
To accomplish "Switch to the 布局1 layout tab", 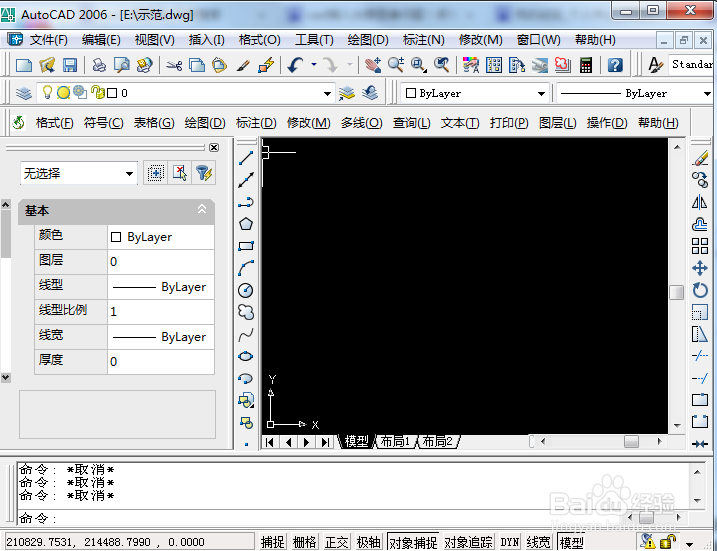I will (395, 442).
